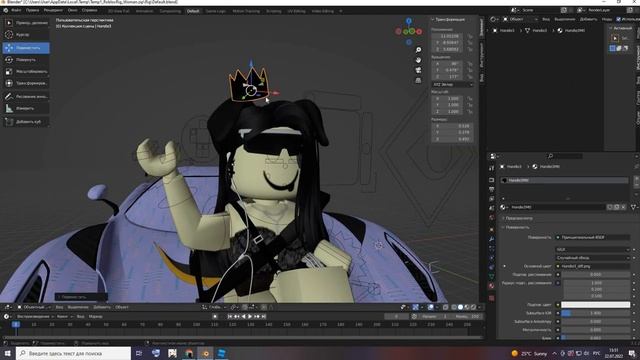The height and width of the screenshot is (360, 640).
Task: Switch to wireframe viewport shading
Action: [453, 307]
